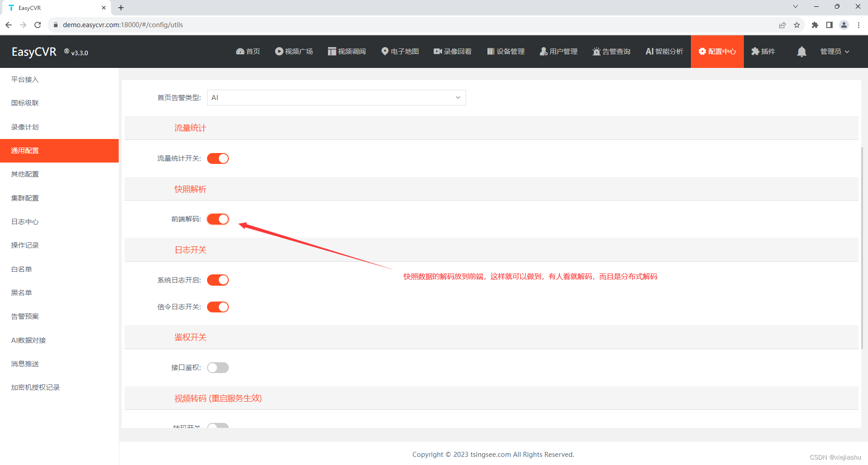Select 通用配置 in the sidebar

tap(59, 151)
